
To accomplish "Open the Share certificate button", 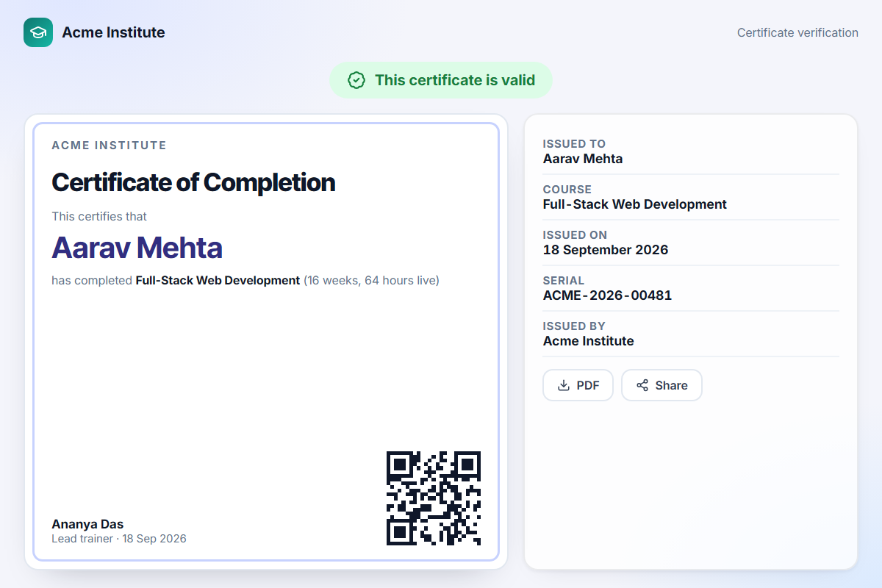I will click(x=661, y=385).
